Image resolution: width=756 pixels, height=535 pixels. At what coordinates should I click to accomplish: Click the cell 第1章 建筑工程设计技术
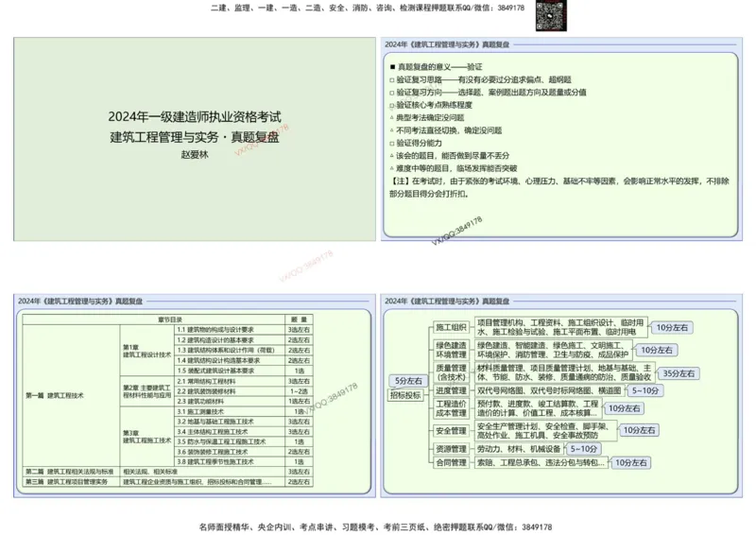146,351
